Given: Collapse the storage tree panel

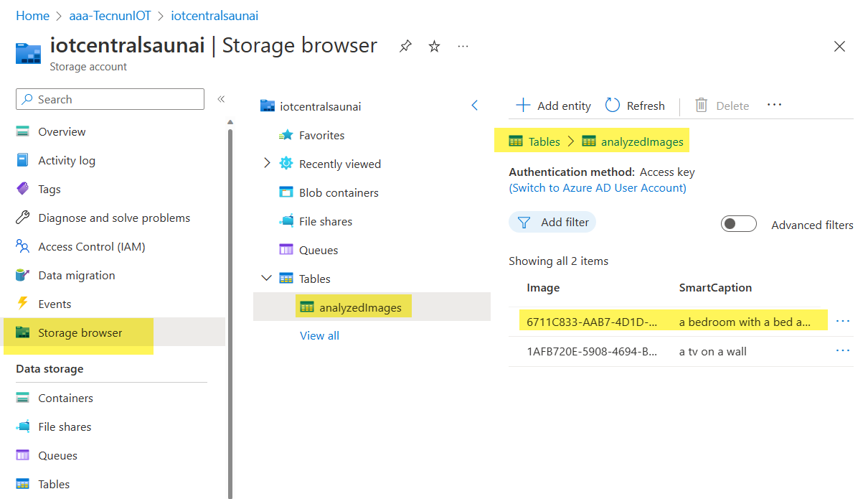Looking at the screenshot, I should [474, 106].
